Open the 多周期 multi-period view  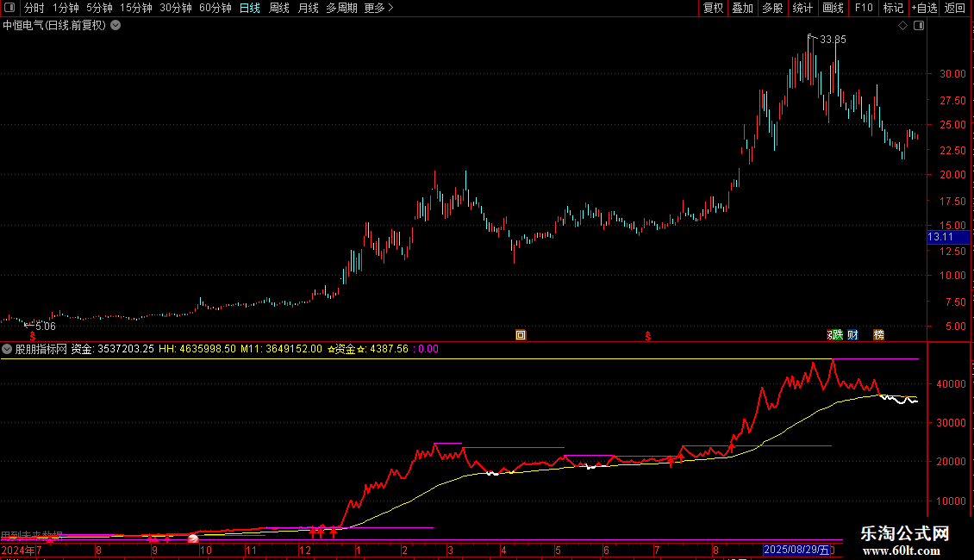[x=341, y=8]
